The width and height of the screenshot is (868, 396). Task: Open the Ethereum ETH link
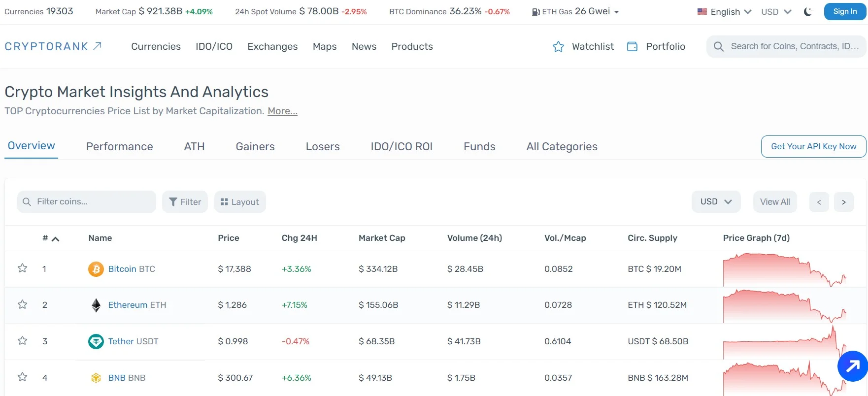[137, 305]
